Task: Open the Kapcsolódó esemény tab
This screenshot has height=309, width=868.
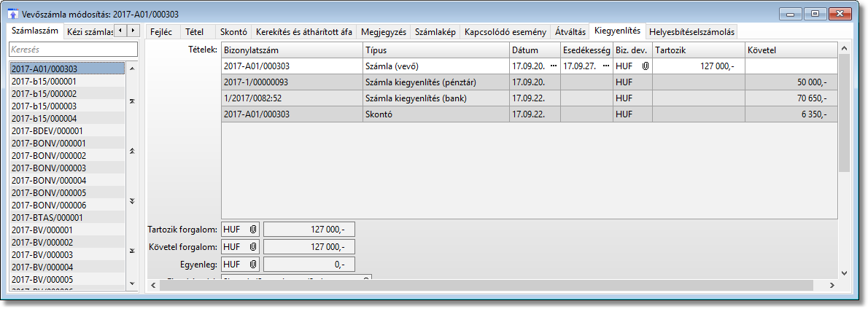Action: (505, 32)
